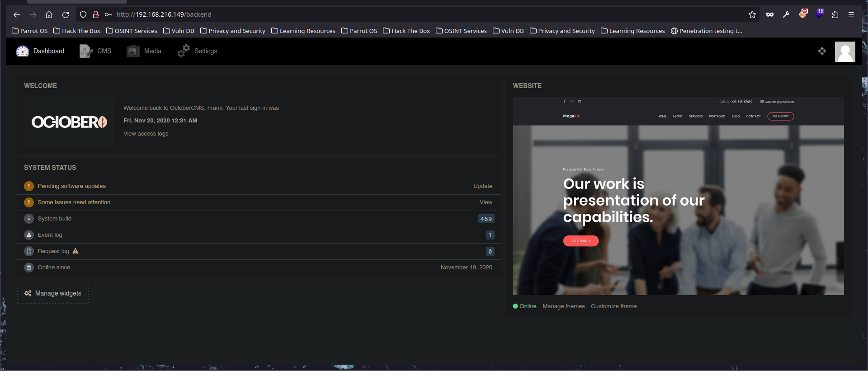Click the saved password key icon

tap(108, 14)
